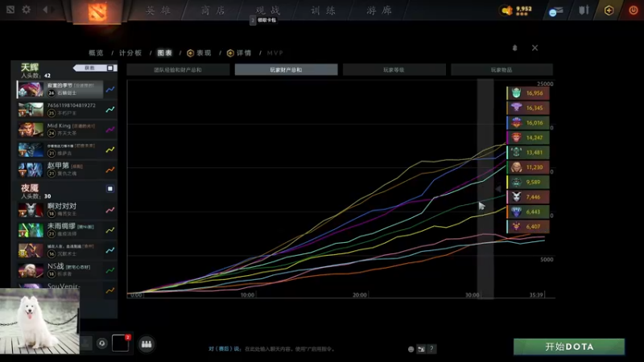
Task: Toggle the pink graph line for 啊对对对
Action: [x=110, y=210]
